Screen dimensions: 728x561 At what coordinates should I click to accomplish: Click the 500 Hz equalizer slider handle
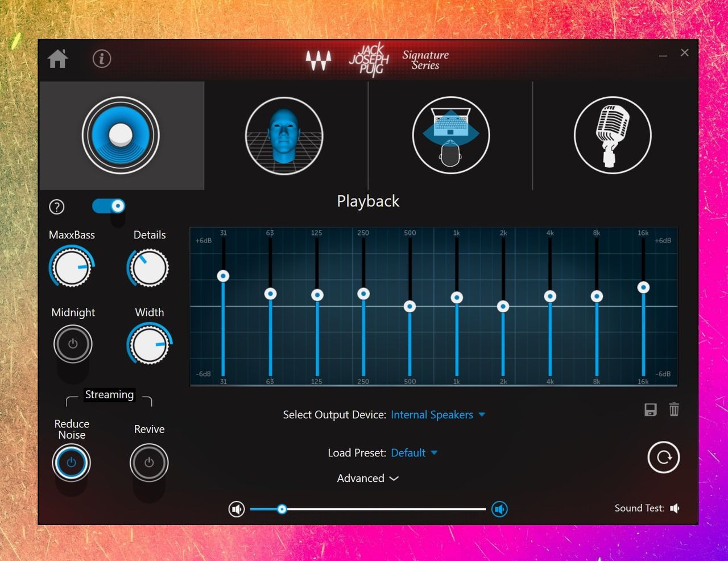coord(409,307)
